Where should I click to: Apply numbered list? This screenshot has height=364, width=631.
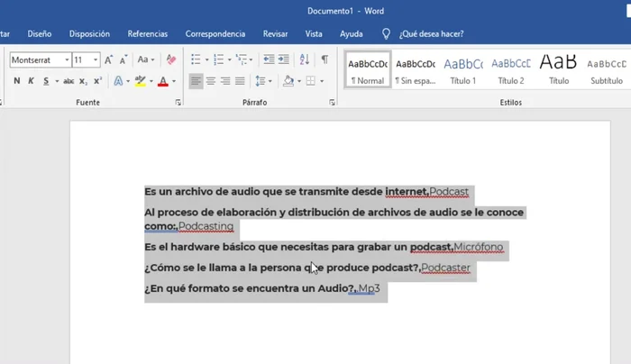pos(218,59)
